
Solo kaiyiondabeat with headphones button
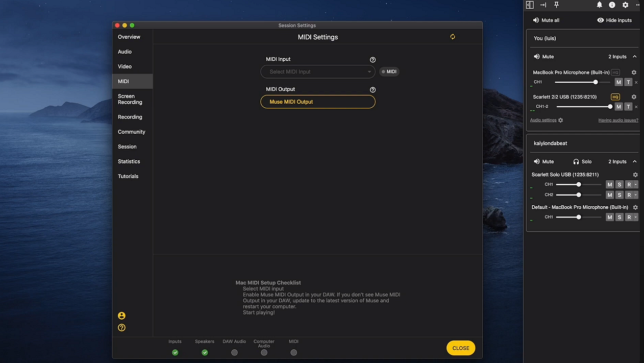pos(582,161)
